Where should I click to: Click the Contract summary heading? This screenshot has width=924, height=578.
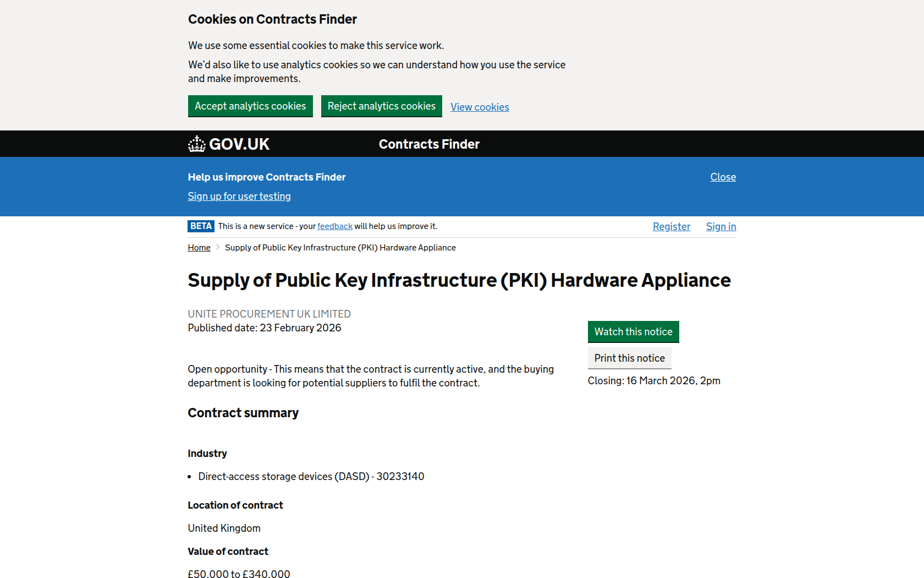pyautogui.click(x=243, y=413)
